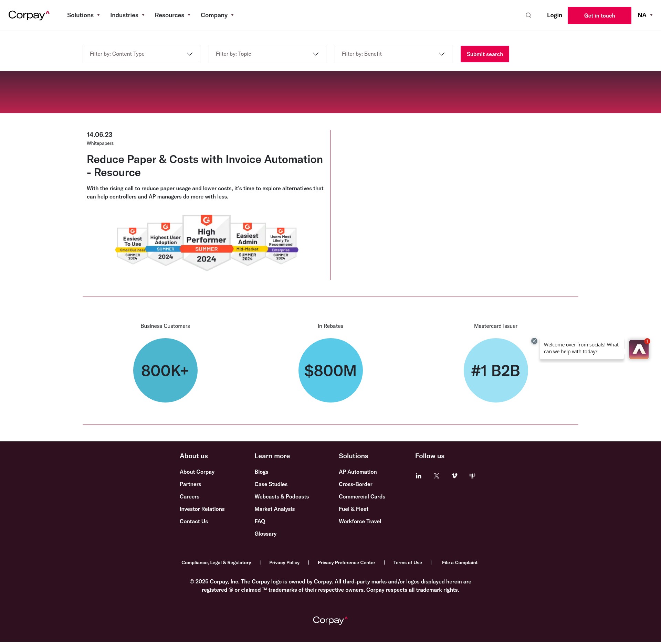
Task: Open Privacy Preference Center link
Action: coord(346,562)
